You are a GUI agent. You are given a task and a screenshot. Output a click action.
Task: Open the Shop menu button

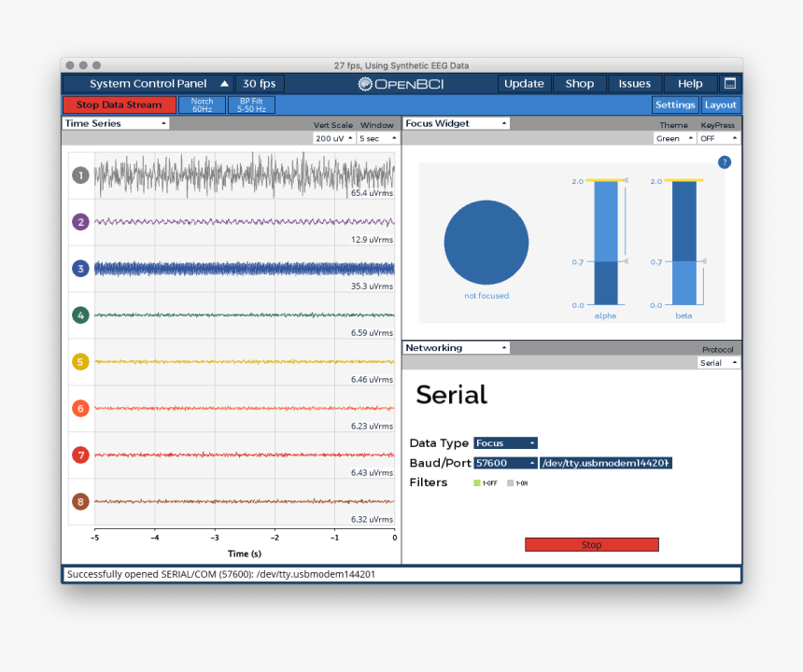pyautogui.click(x=579, y=83)
